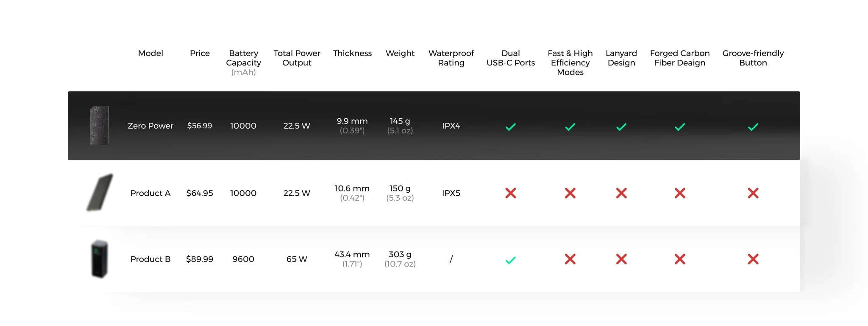Select the Product A power bank image
The height and width of the screenshot is (326, 868).
coord(100,192)
